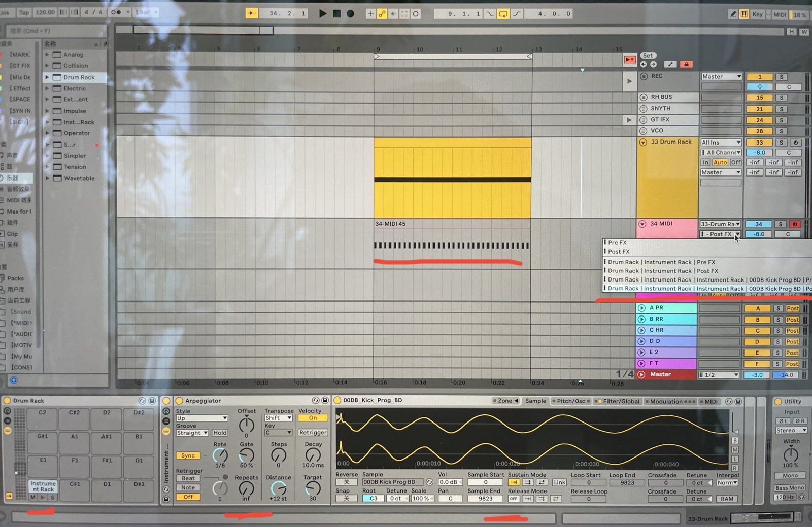This screenshot has height=527, width=812.
Task: Click the Tap tempo button
Action: tap(24, 12)
